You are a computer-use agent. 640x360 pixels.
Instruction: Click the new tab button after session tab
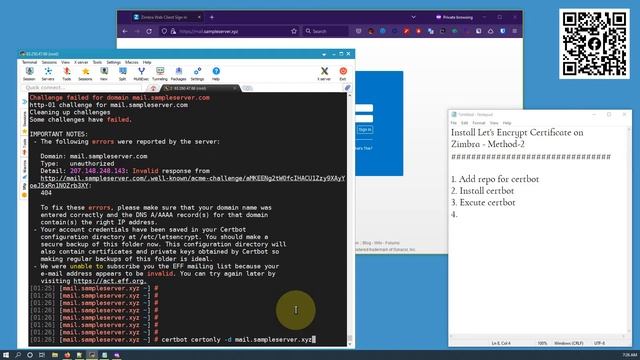247,88
